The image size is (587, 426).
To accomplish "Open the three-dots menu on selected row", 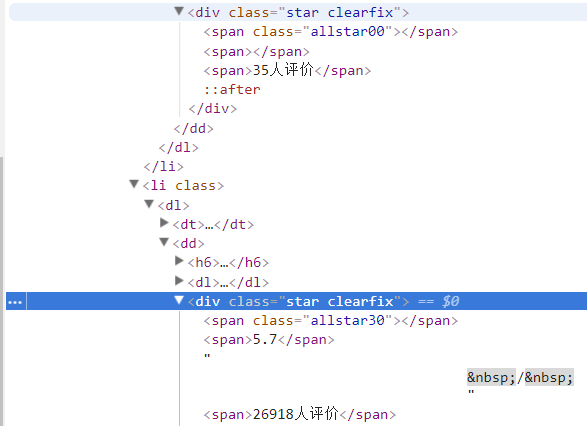I will 15,302.
